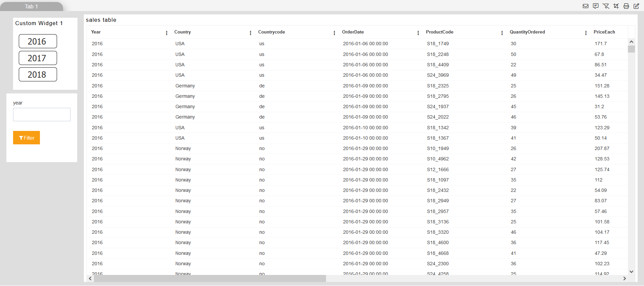Select product code S18_2325 cell

(x=438, y=86)
